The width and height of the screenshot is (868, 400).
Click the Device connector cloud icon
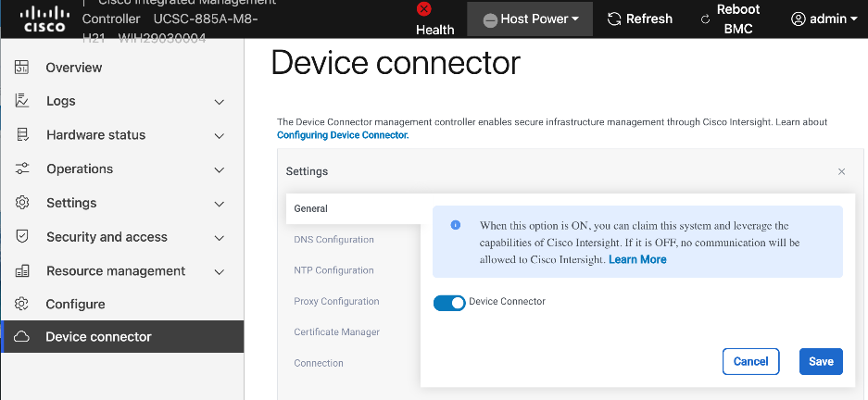(x=21, y=336)
